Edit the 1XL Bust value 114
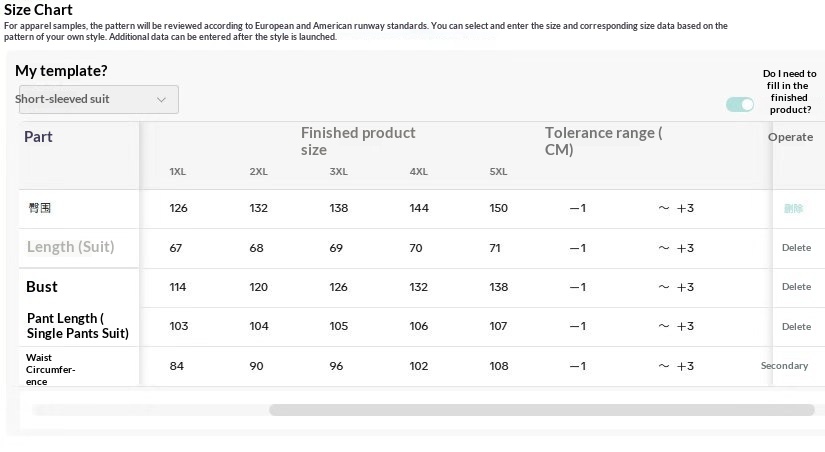Viewport: 825px width, 452px height. pyautogui.click(x=178, y=287)
